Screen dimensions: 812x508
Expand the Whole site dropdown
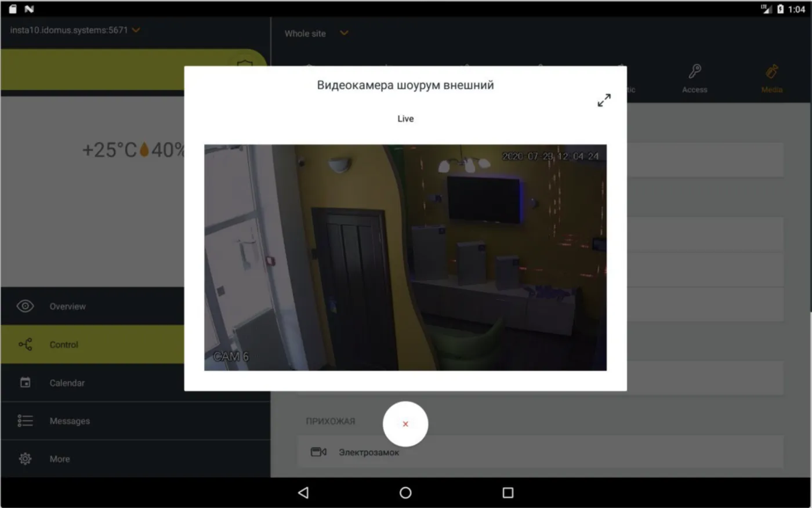pos(344,33)
